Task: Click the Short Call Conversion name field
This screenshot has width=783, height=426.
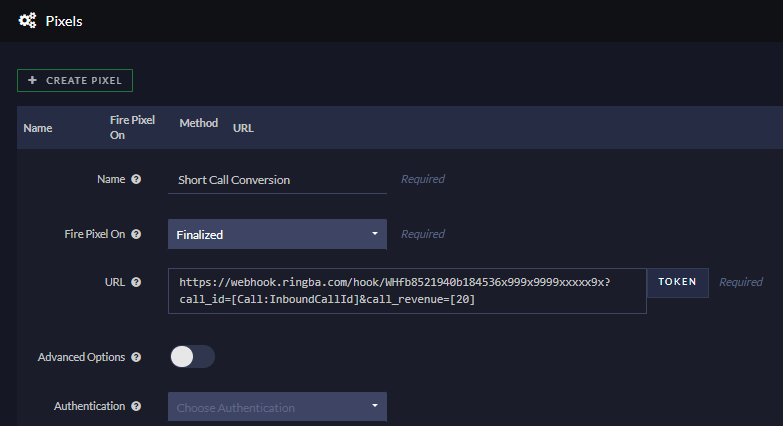Action: click(277, 180)
